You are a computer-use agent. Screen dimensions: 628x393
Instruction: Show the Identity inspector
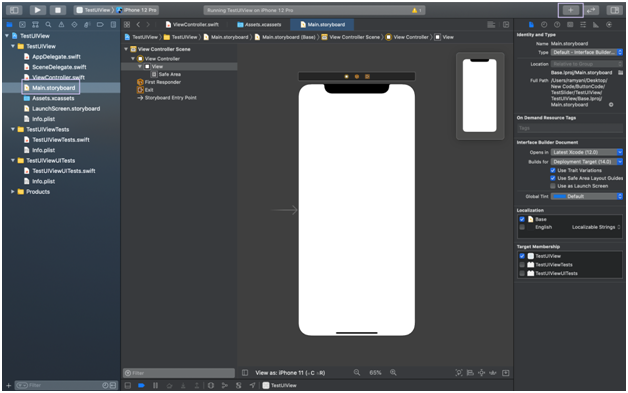(570, 25)
